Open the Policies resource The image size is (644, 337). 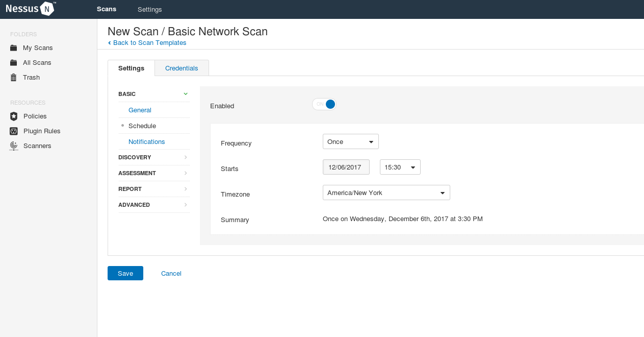[x=35, y=116]
